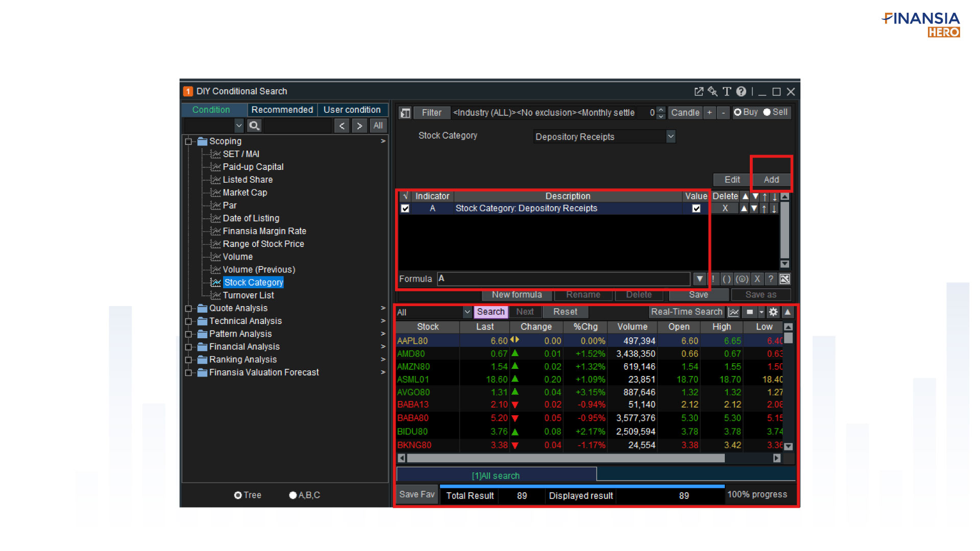Viewport: 980px width, 551px height.
Task: Click the chart image icon in the formula bar
Action: click(x=785, y=279)
